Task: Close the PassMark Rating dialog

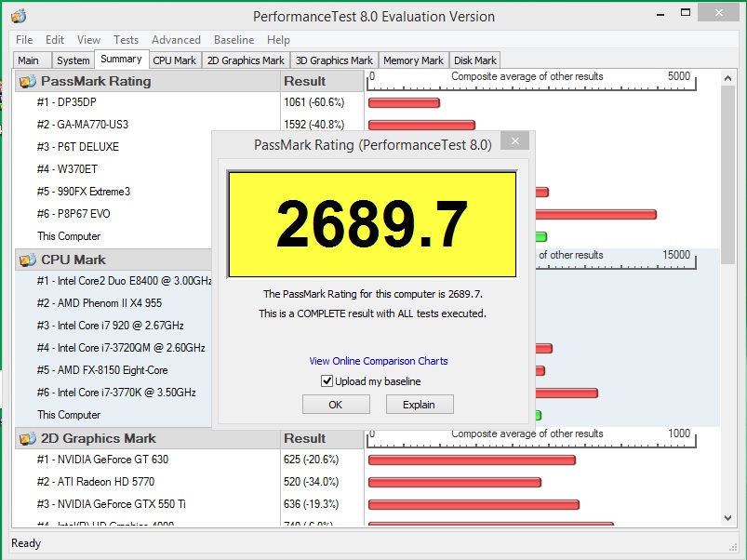Action: 514,142
